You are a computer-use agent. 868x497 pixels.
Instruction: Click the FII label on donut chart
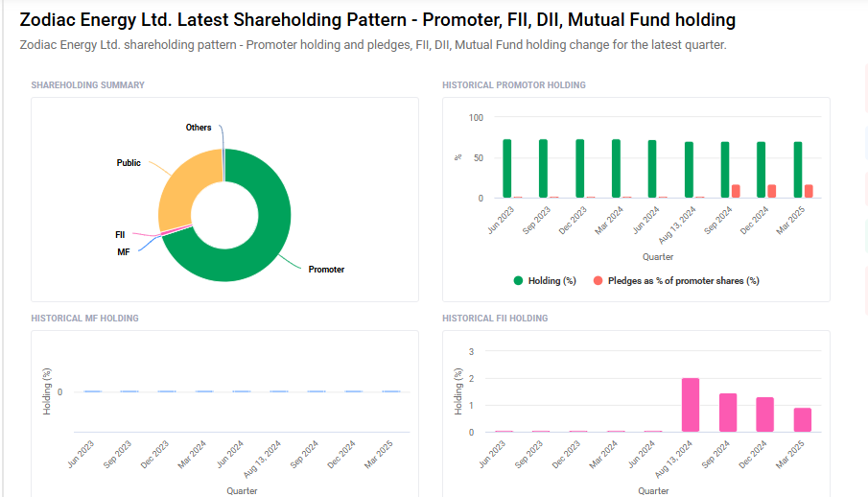click(x=120, y=235)
